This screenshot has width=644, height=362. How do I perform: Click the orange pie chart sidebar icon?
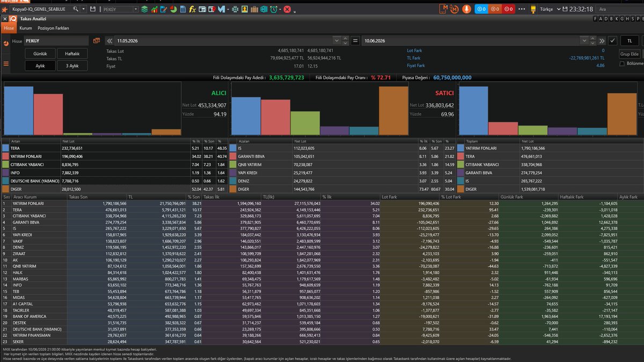5,44
